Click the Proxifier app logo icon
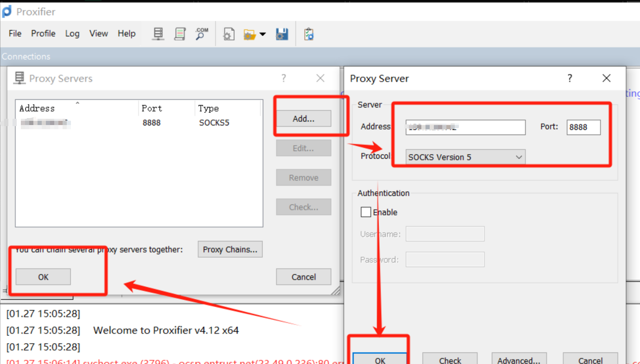The width and height of the screenshot is (640, 364). (7, 11)
